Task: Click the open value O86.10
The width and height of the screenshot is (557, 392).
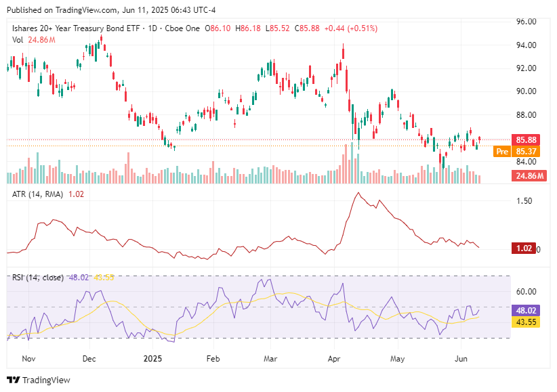Action: 218,28
